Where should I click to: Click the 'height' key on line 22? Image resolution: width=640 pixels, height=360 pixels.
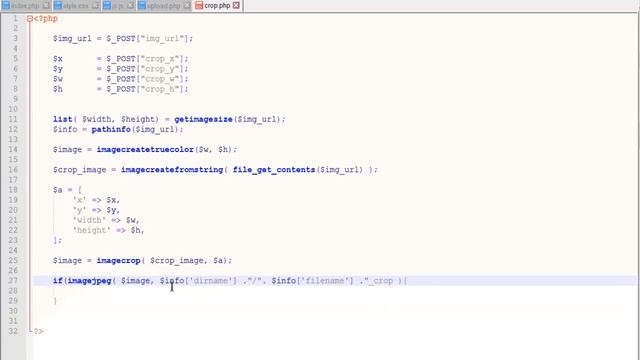point(91,230)
